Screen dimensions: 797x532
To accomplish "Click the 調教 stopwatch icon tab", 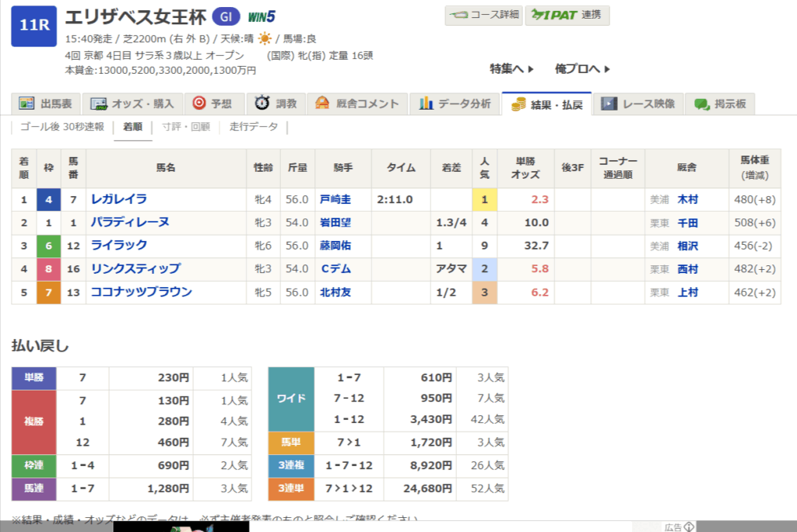I will (263, 103).
